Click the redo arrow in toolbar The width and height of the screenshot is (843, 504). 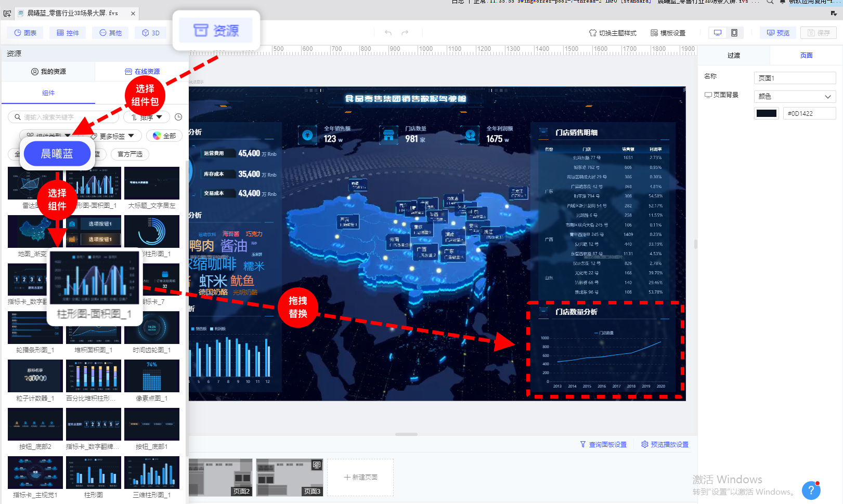(405, 33)
